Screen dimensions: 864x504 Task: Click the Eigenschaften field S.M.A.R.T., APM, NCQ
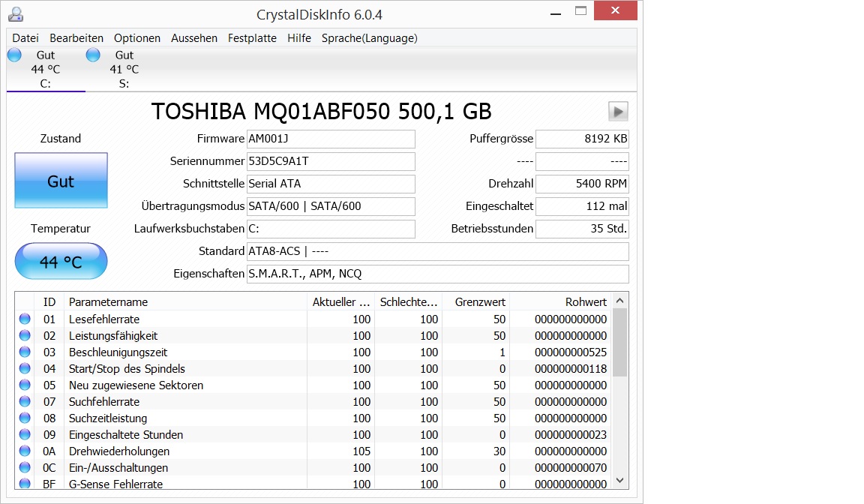click(x=437, y=274)
